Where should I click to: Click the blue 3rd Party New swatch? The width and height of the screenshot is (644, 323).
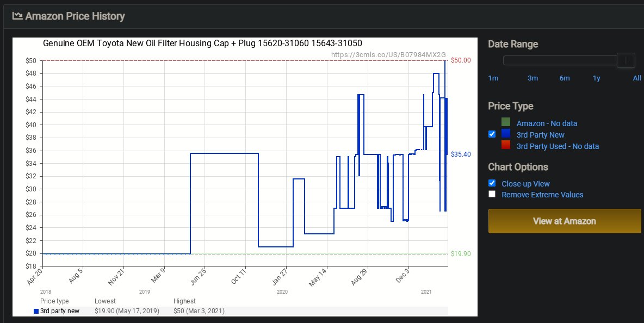pyautogui.click(x=506, y=134)
